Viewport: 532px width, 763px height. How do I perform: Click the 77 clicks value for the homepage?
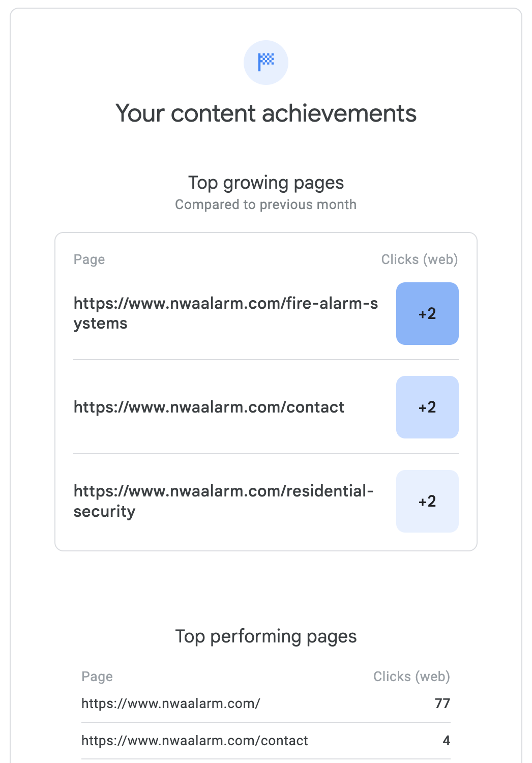pyautogui.click(x=442, y=703)
